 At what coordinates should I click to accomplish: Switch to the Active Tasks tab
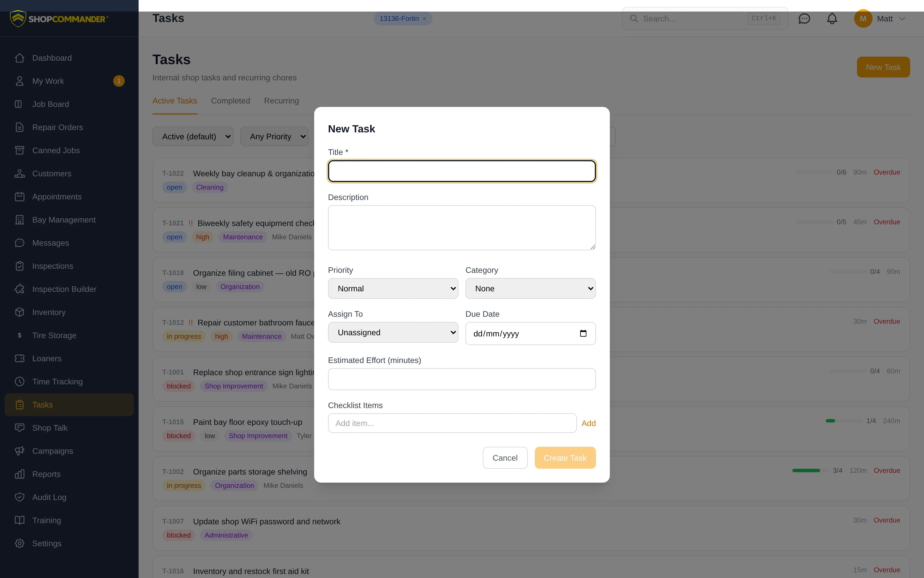[174, 101]
